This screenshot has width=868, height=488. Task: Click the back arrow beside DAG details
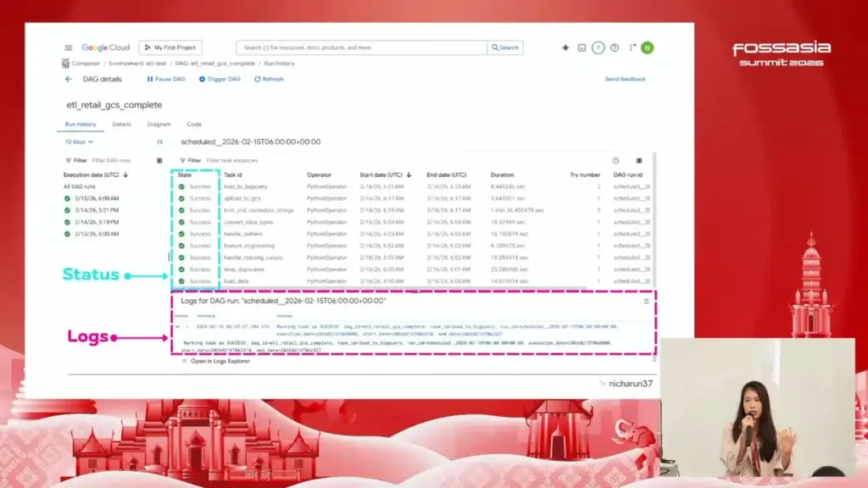69,79
